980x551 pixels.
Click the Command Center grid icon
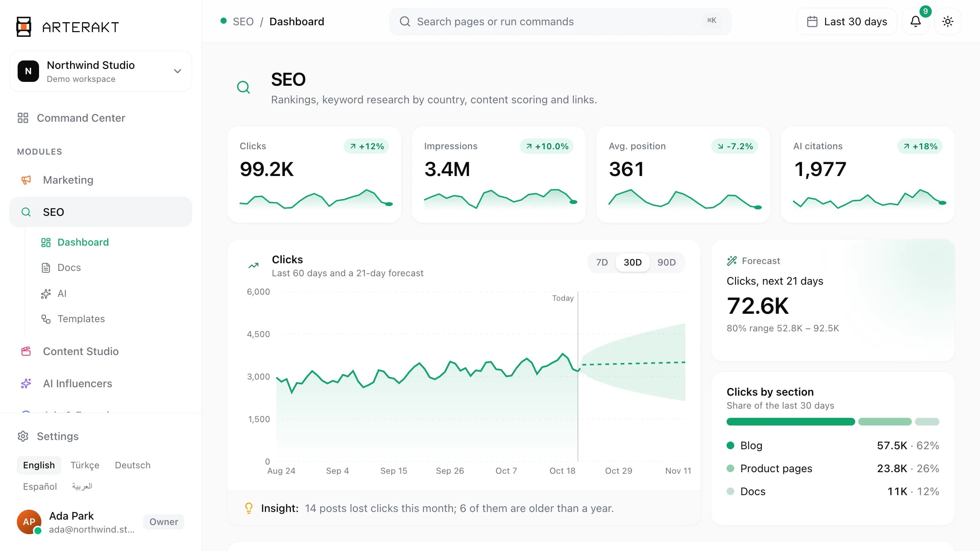click(23, 118)
